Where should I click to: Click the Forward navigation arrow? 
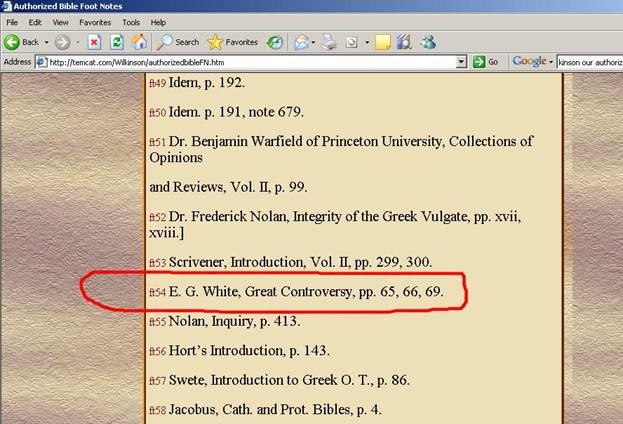(x=62, y=42)
